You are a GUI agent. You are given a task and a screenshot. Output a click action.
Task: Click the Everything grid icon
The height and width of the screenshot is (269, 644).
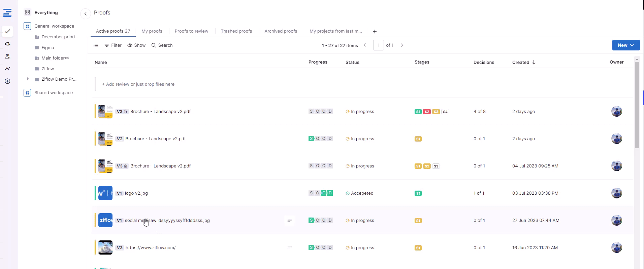click(28, 12)
